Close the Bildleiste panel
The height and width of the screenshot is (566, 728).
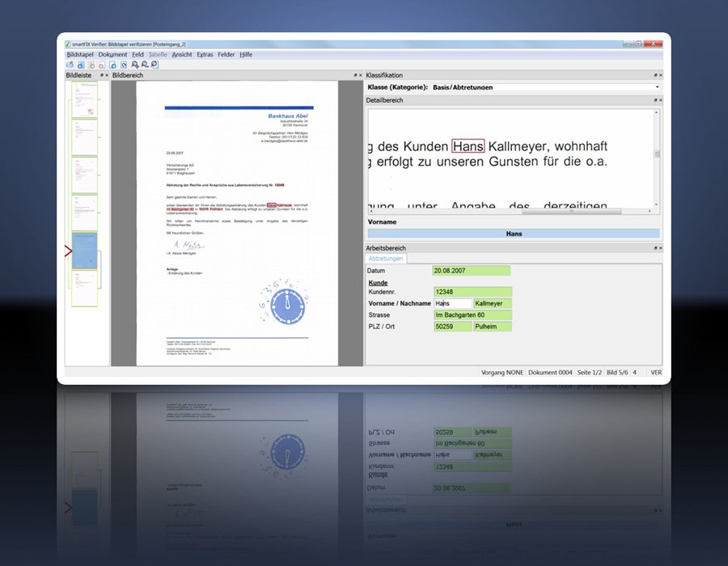[107, 75]
